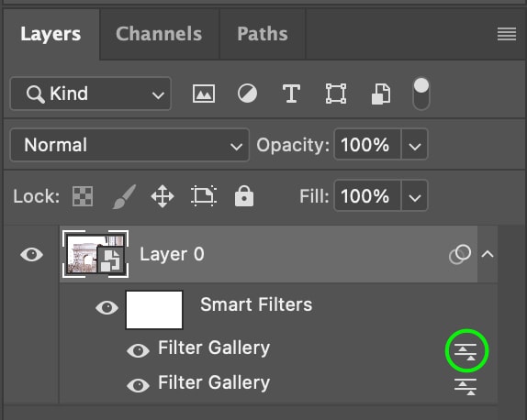Filter layers by pixel layer icon

tap(204, 94)
